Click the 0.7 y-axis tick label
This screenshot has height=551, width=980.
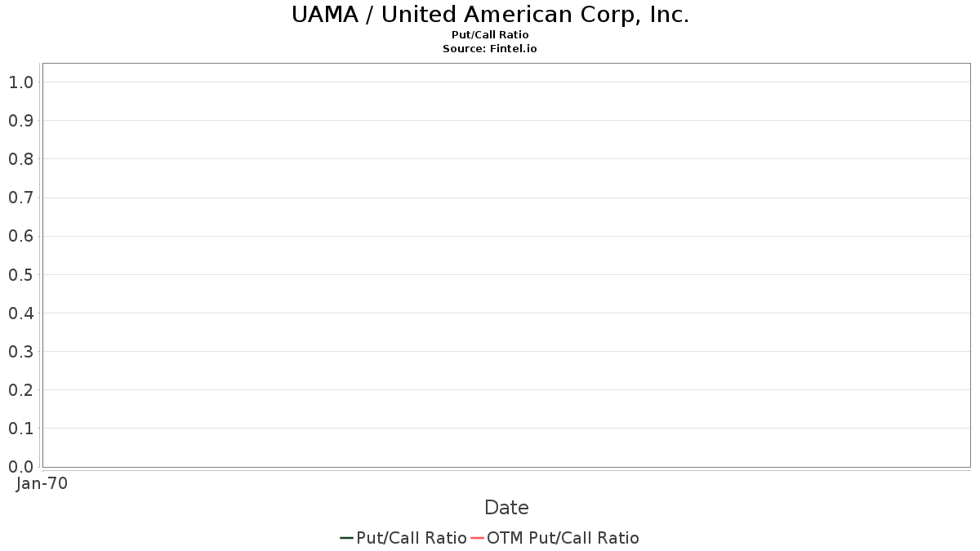20,198
